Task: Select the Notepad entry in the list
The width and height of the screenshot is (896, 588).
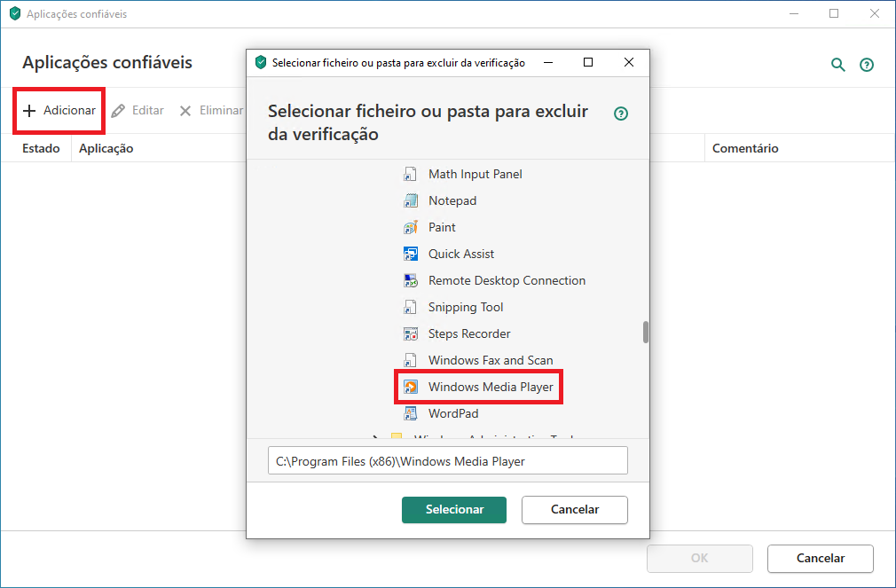Action: coord(440,200)
